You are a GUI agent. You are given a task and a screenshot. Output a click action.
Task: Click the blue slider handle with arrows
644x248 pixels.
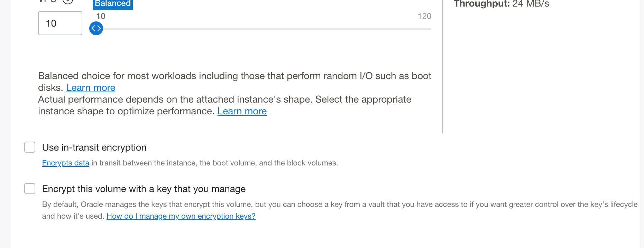pyautogui.click(x=96, y=28)
